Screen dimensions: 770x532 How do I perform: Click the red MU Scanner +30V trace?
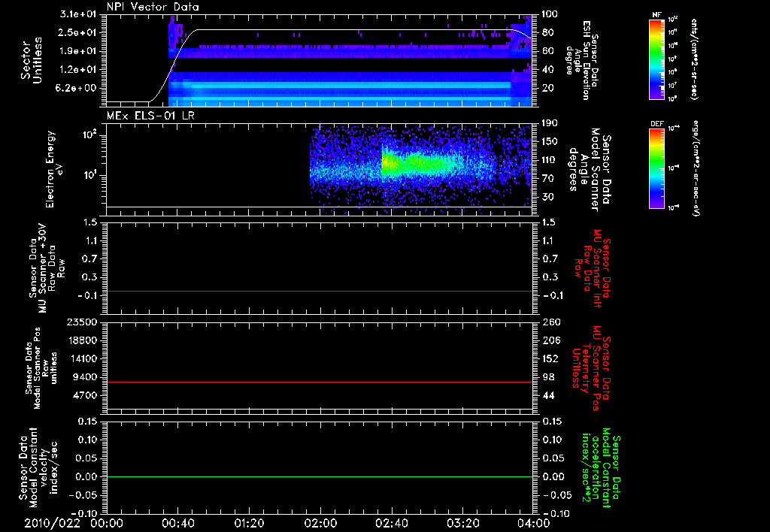pyautogui.click(x=319, y=291)
